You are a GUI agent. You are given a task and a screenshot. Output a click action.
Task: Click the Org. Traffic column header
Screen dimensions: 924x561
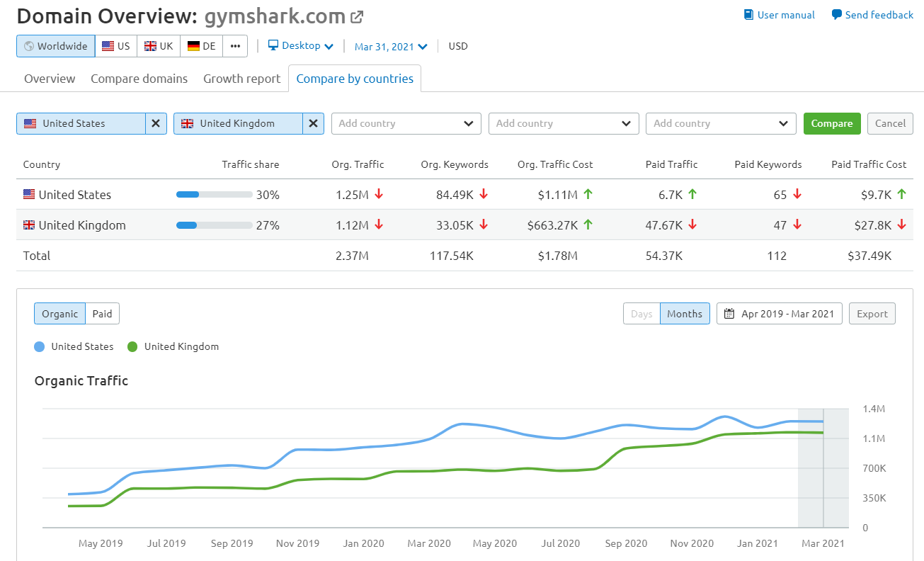click(358, 164)
